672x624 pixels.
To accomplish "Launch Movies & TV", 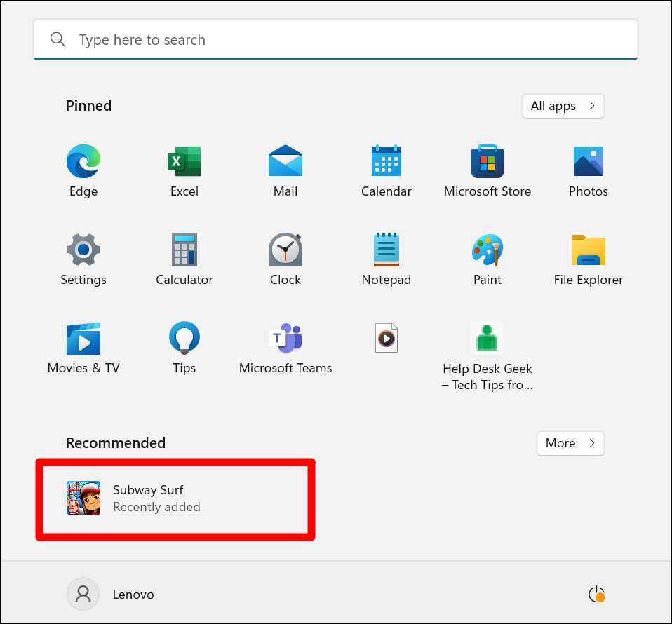I will pos(83,339).
